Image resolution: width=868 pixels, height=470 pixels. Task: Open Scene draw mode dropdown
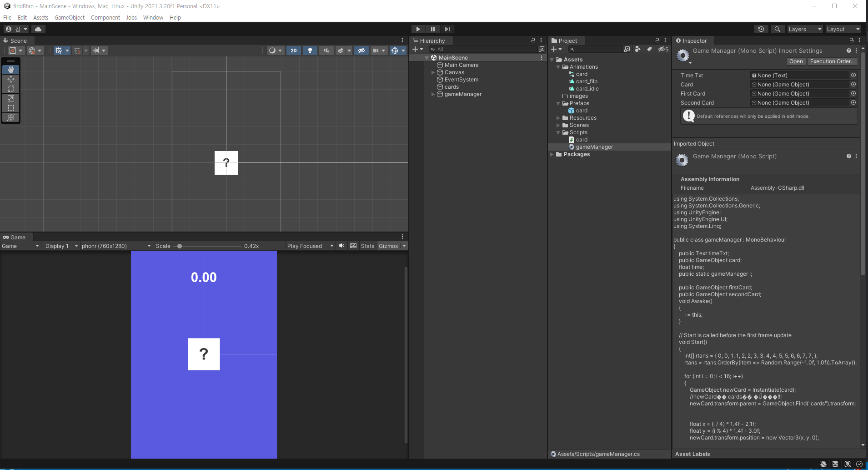276,51
